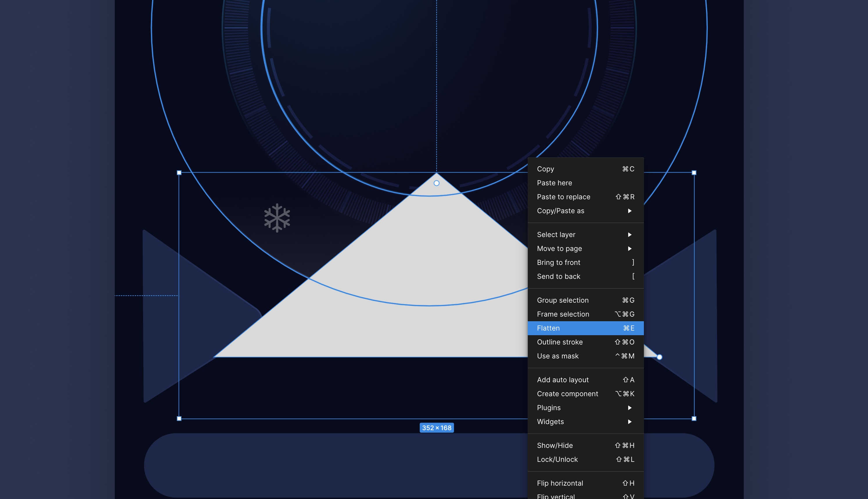The image size is (868, 499).
Task: Choose Send to back
Action: (x=558, y=276)
